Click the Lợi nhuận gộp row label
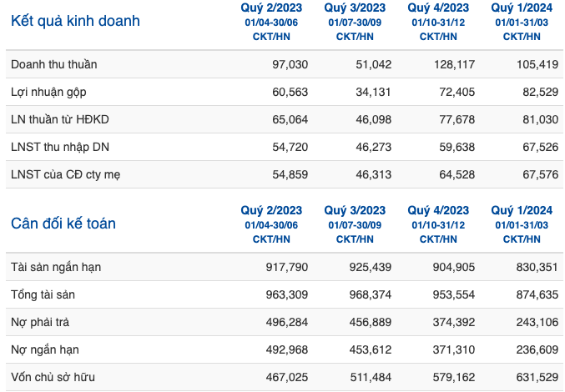Screen dimensions: 565x392 (48, 92)
